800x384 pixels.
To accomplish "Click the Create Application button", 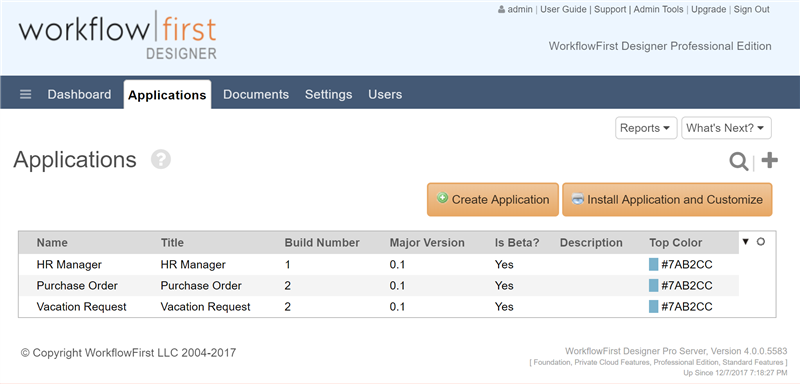I will coord(493,199).
